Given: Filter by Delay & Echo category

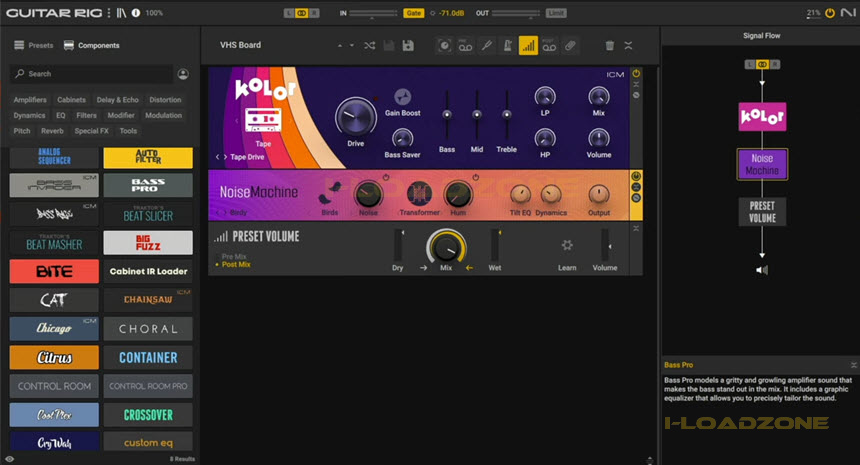Looking at the screenshot, I should (x=117, y=100).
